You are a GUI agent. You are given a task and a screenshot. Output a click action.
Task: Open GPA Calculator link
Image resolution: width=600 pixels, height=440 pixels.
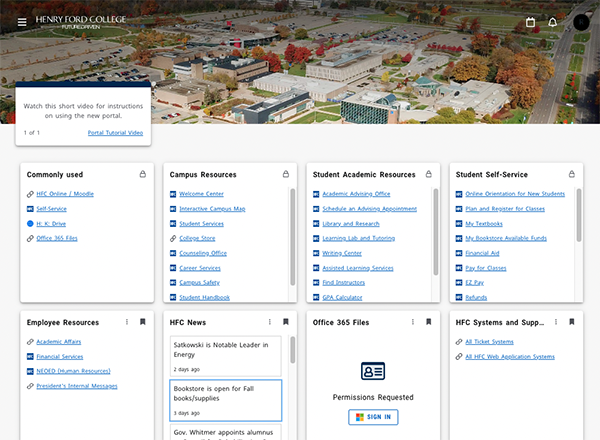pos(342,298)
